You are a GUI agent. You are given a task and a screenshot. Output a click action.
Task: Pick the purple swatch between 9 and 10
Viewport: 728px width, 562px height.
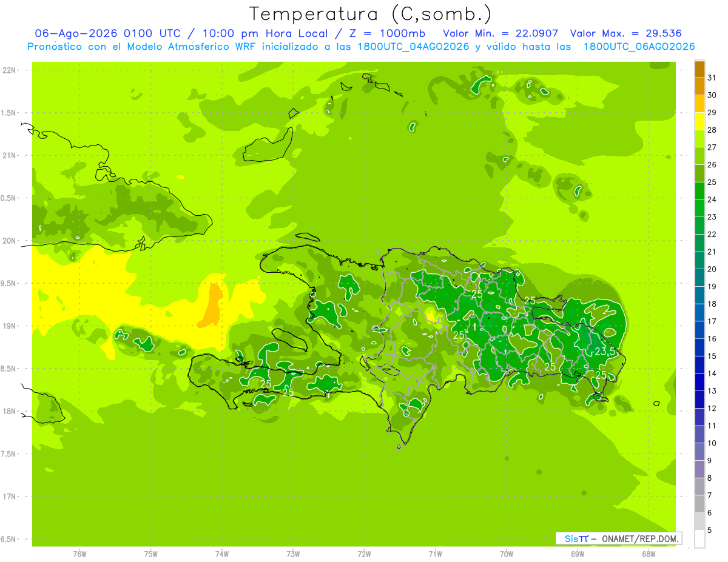point(699,452)
